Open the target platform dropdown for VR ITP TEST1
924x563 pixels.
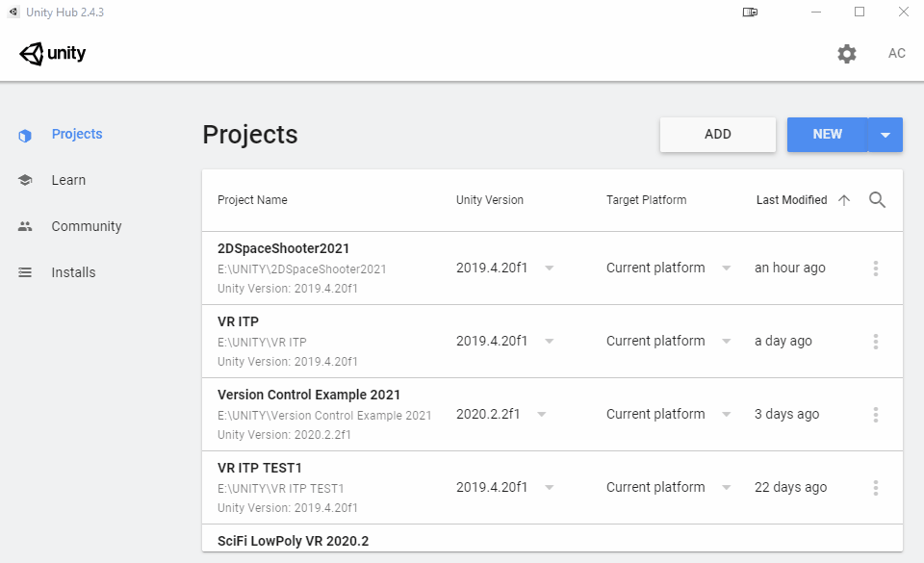[727, 488]
